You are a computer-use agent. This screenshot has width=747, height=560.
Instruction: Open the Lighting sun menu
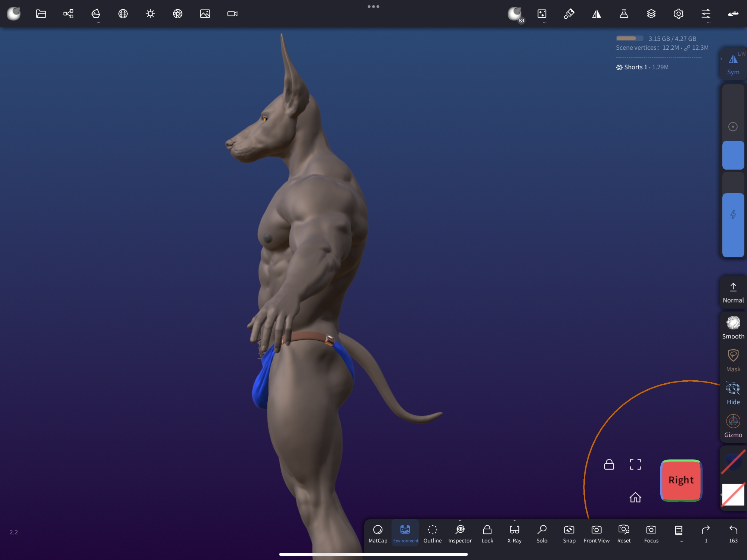150,14
